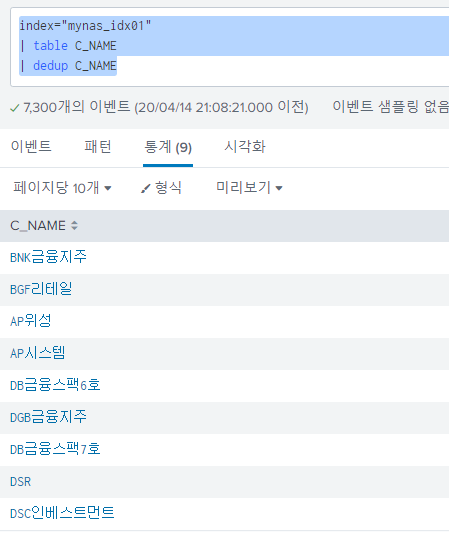Click the DGB금융지주 cell
The width and height of the screenshot is (449, 552).
click(48, 418)
